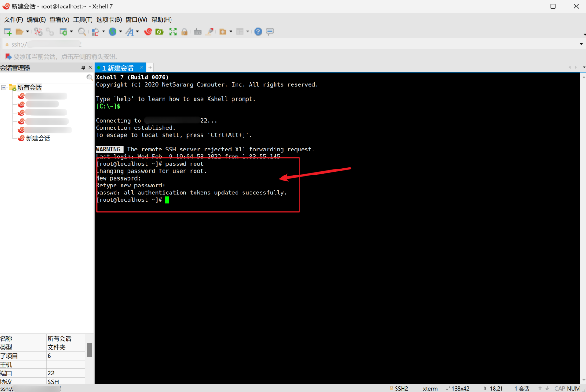Expand the Properties dropdown arrow
The image size is (586, 392).
[71, 31]
